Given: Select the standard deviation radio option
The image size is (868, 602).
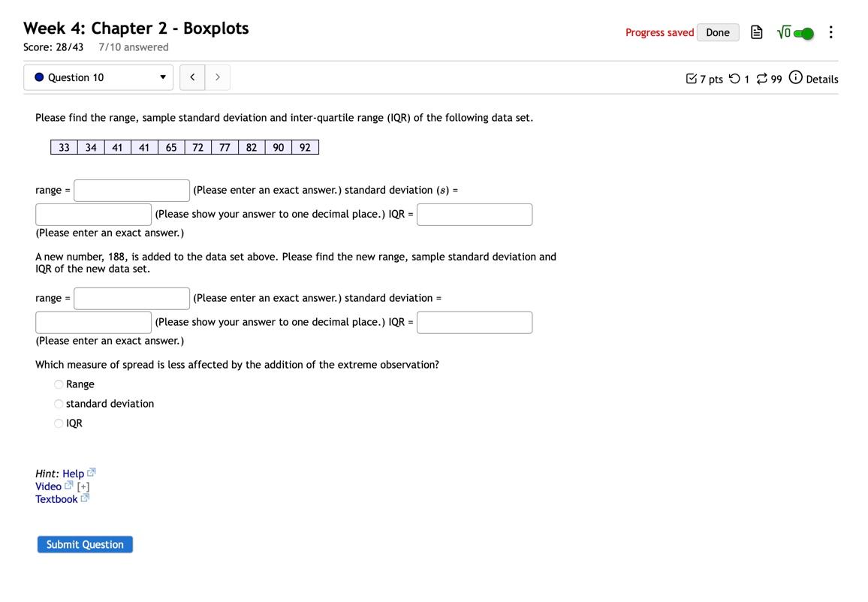Looking at the screenshot, I should pos(59,403).
